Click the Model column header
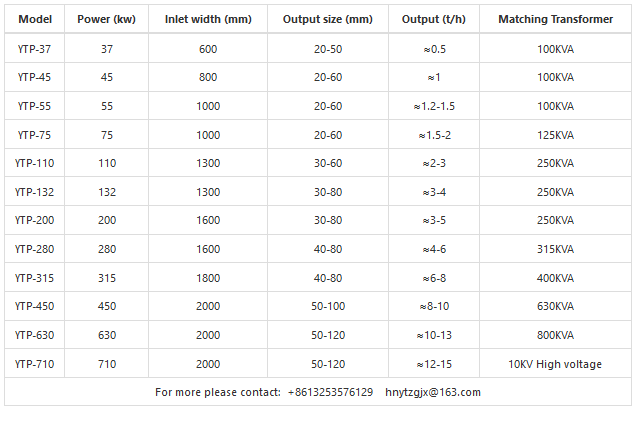This screenshot has height=428, width=635. point(35,19)
